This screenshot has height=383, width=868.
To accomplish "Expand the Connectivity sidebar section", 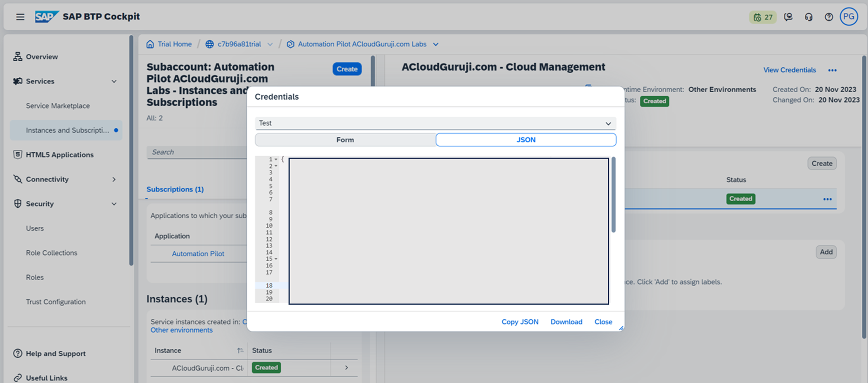I will tap(114, 179).
